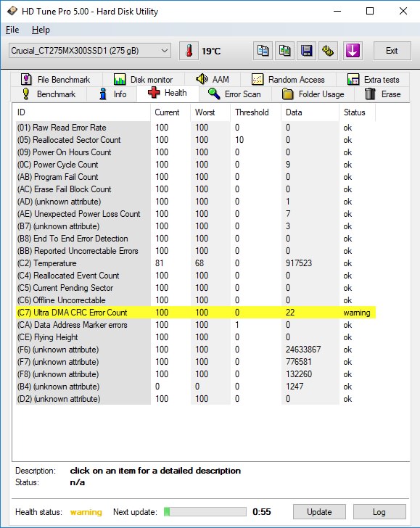Click the purple down-arrow icon

[353, 51]
